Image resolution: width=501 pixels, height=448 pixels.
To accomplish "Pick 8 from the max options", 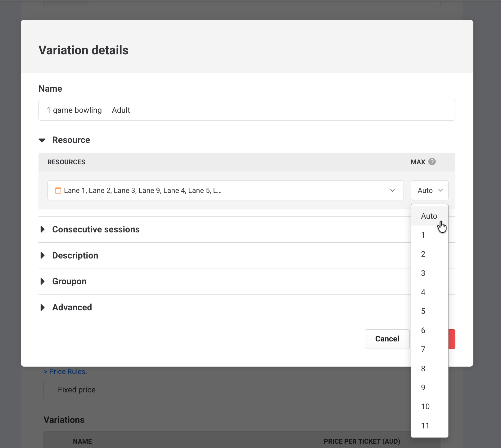I will [x=429, y=368].
